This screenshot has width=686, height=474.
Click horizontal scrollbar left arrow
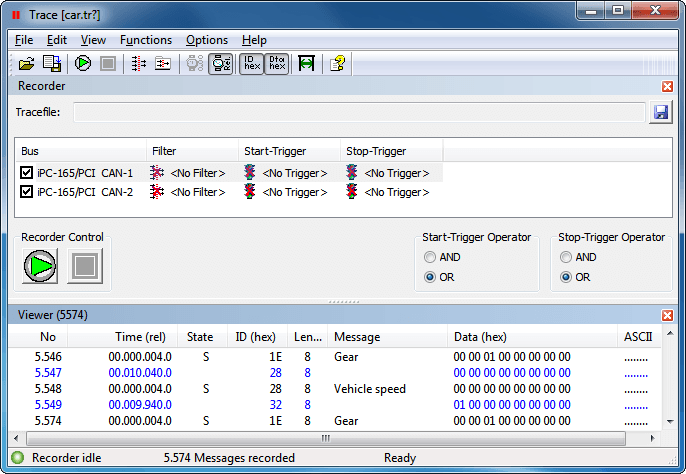[16, 438]
